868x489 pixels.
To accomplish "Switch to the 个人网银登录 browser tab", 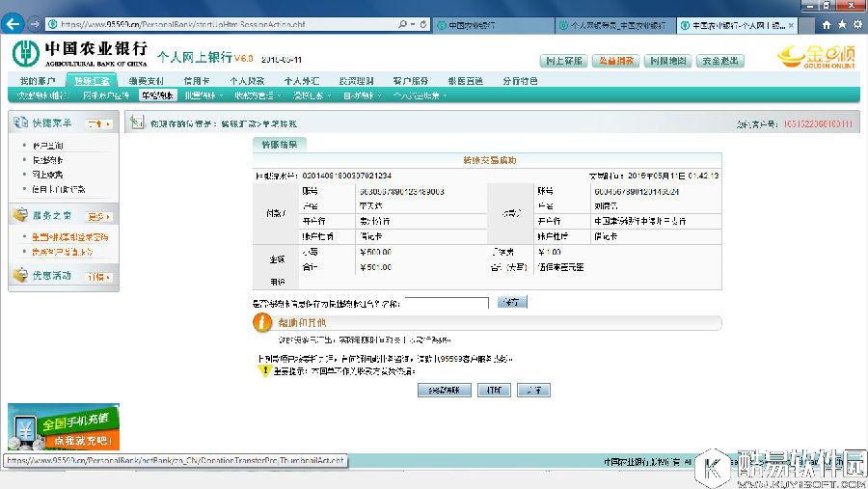I will pyautogui.click(x=615, y=25).
